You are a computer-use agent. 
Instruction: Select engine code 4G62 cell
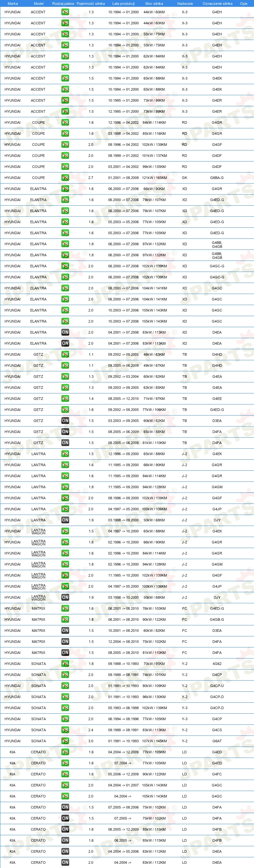(x=217, y=663)
